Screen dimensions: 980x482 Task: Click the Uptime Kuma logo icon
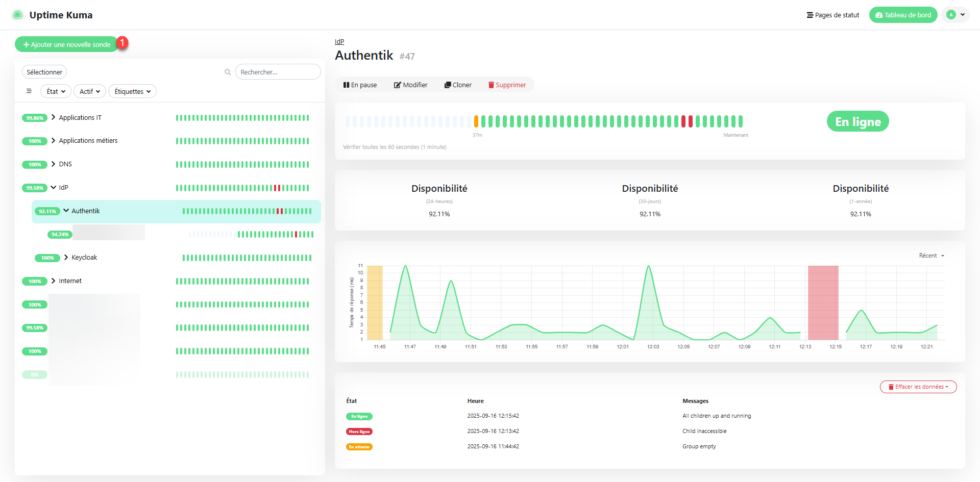pyautogui.click(x=17, y=15)
